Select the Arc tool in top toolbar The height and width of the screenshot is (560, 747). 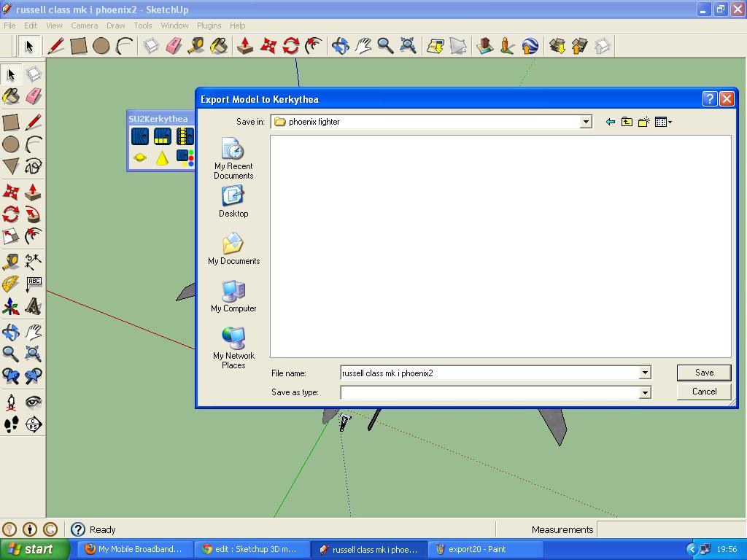(x=124, y=46)
